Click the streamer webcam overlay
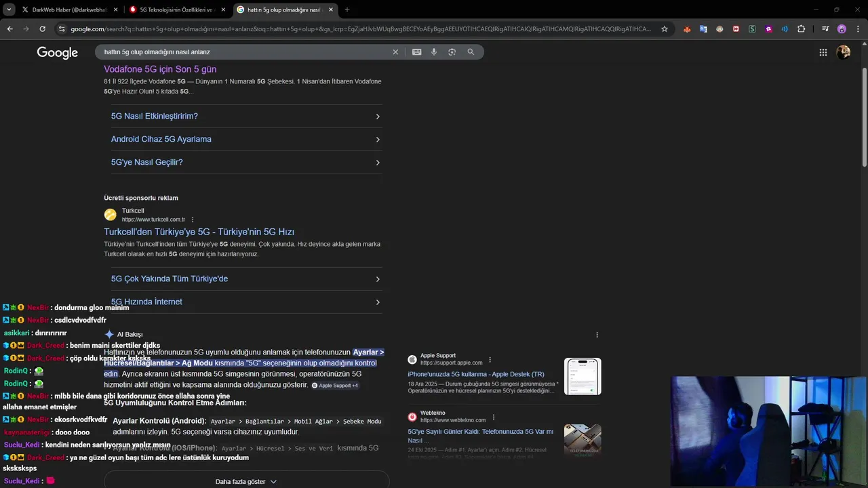Viewport: 868px width, 488px height. pyautogui.click(x=769, y=432)
